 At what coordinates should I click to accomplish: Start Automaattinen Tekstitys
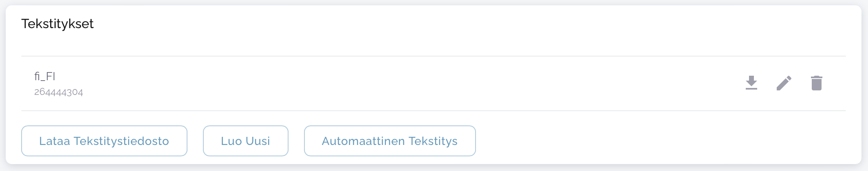[390, 141]
